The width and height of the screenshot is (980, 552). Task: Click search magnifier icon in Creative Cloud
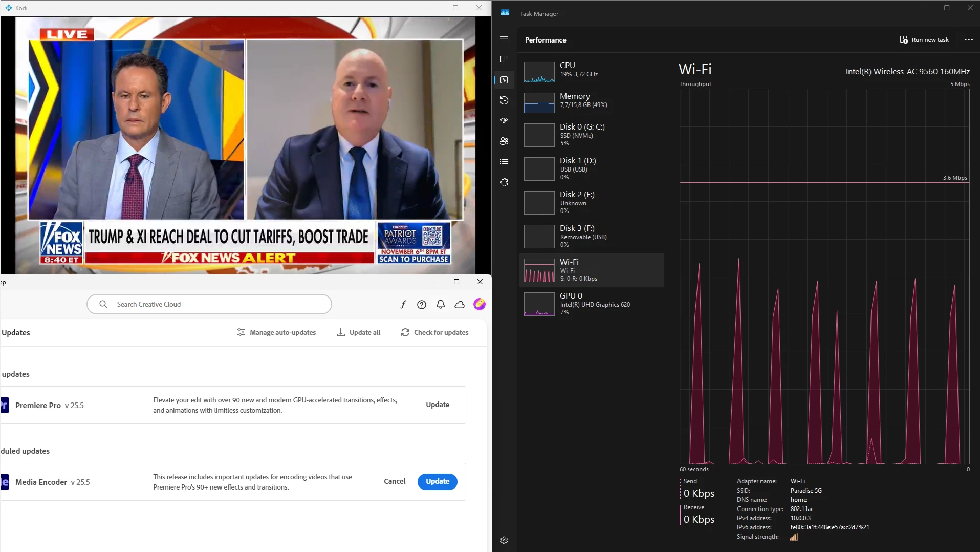[103, 304]
